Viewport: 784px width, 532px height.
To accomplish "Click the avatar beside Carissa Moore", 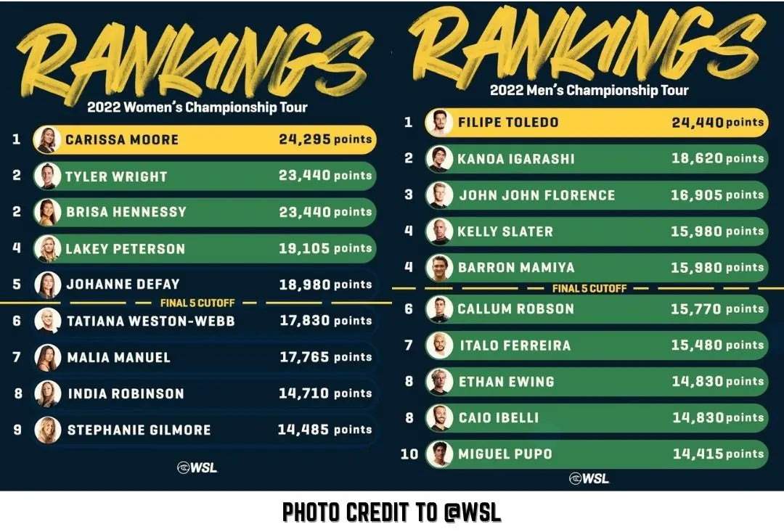I will [x=47, y=139].
